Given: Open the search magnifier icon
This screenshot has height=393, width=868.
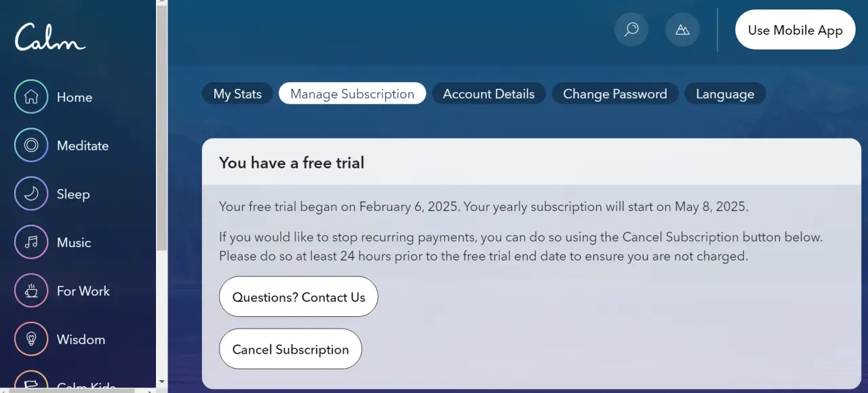Looking at the screenshot, I should click(x=631, y=29).
